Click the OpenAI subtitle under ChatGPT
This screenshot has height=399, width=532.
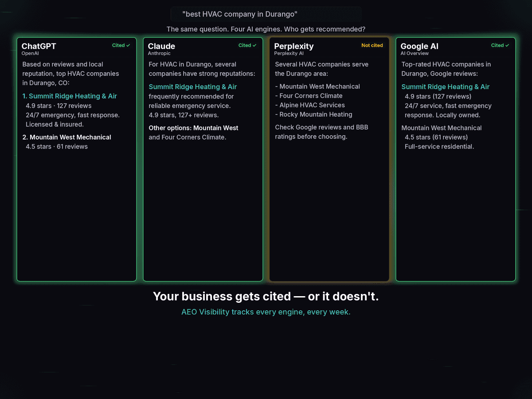(x=30, y=53)
